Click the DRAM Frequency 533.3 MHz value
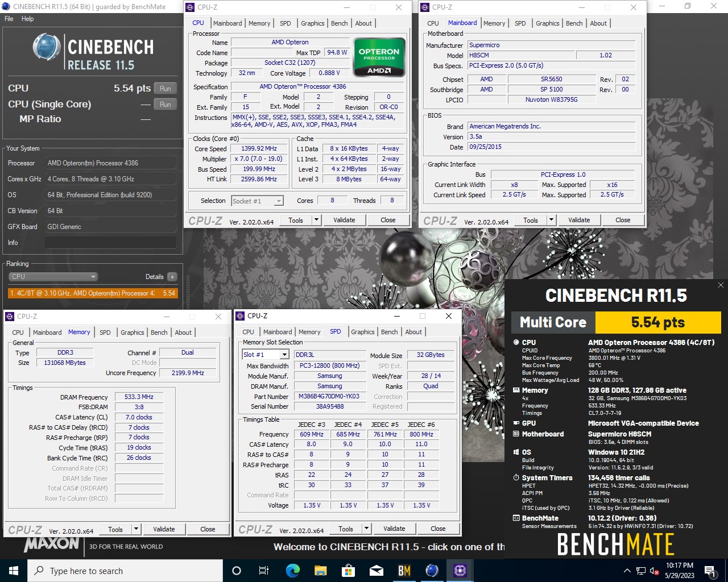Image resolution: width=728 pixels, height=582 pixels. pos(139,397)
